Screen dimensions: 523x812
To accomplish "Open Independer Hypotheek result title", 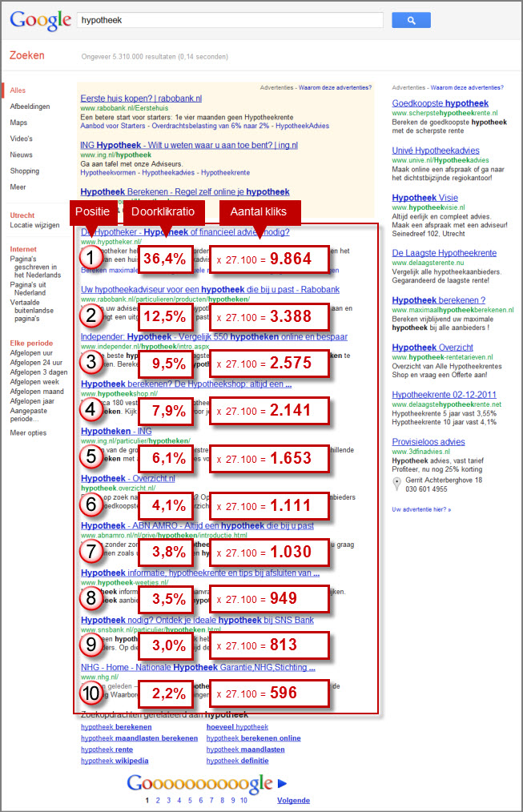I will click(x=214, y=336).
